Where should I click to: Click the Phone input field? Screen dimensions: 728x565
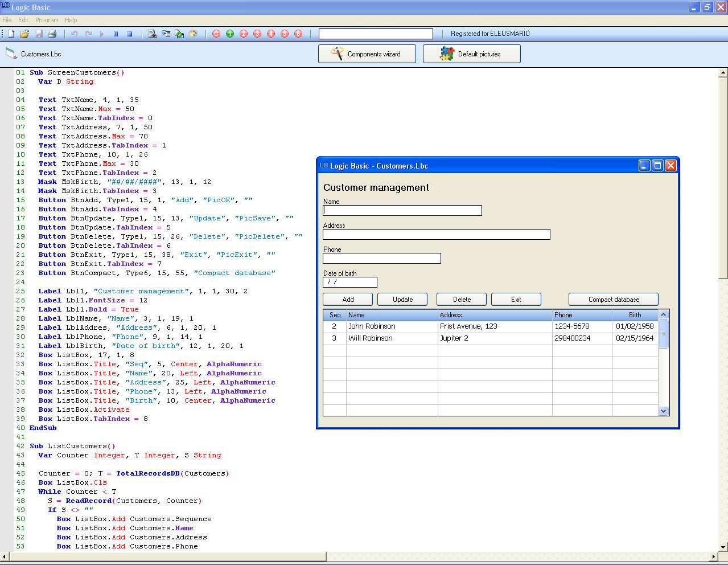382,259
